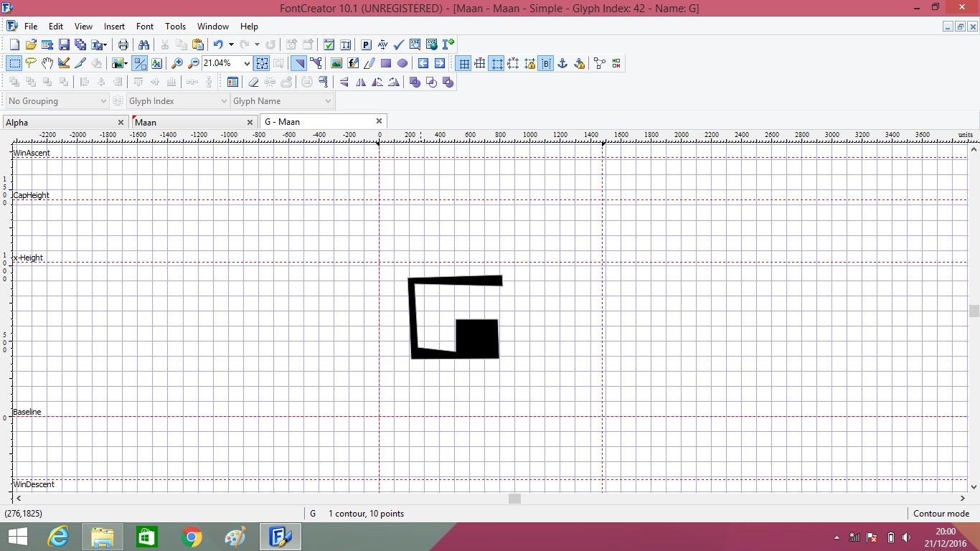Open the Font menu
The image size is (980, 551).
pos(145,27)
